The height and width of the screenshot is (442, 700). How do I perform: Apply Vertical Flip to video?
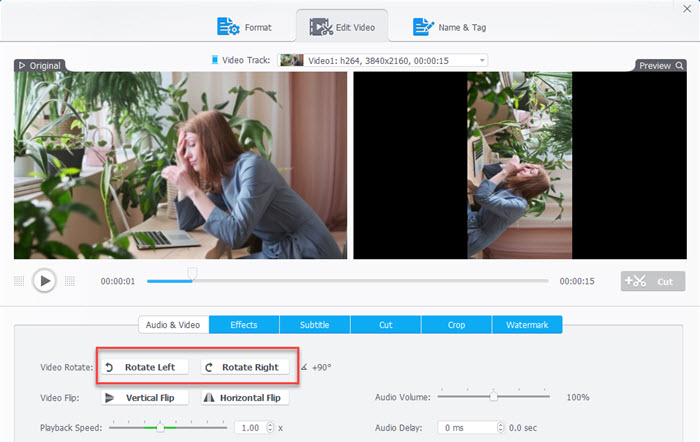tap(146, 397)
